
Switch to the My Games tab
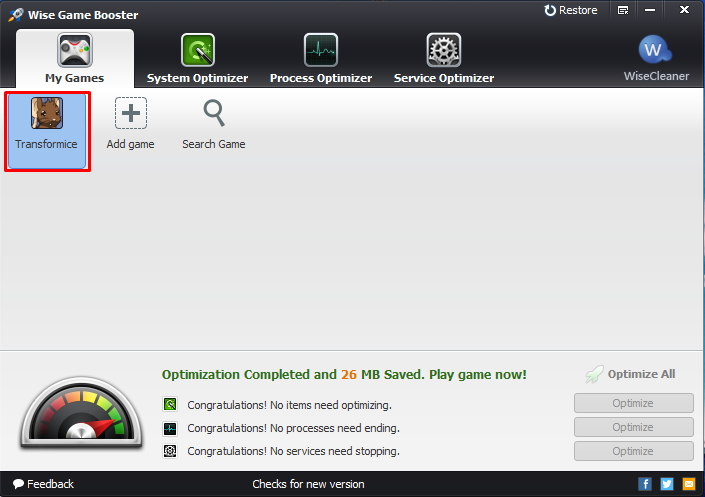click(x=74, y=59)
